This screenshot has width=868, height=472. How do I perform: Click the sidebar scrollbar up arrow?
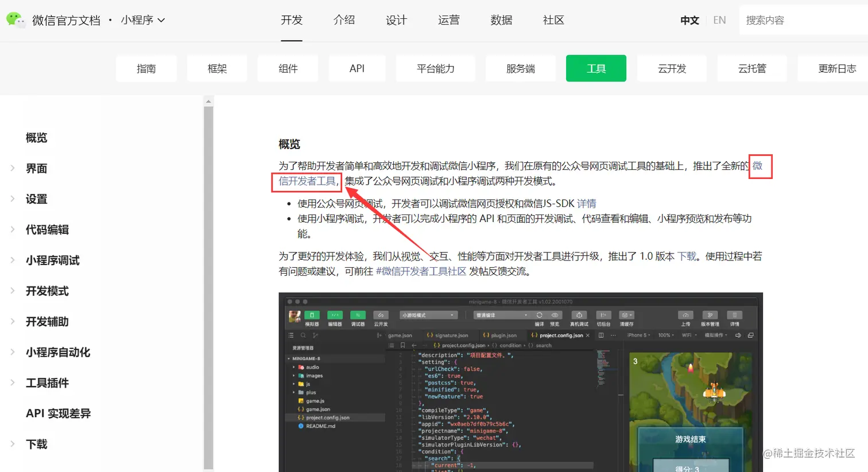[208, 101]
